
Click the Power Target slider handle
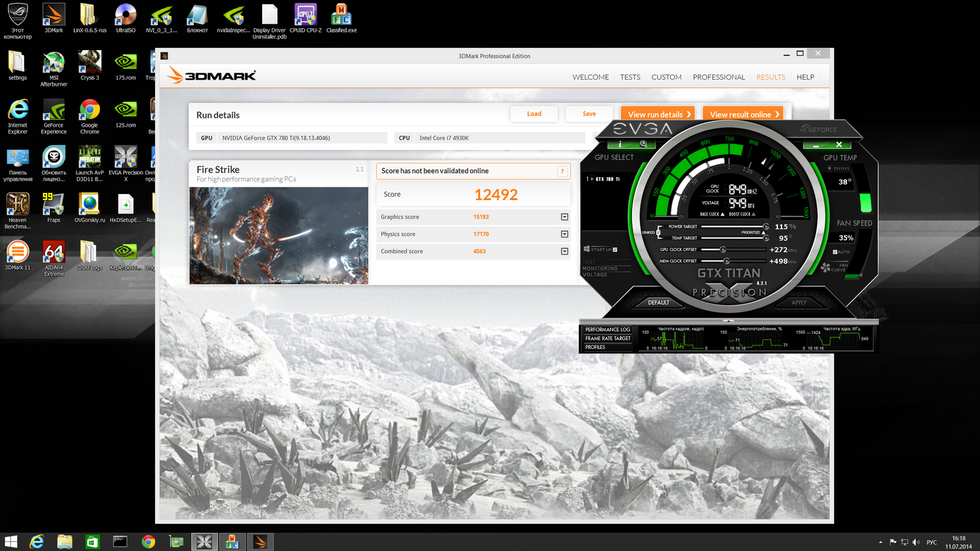click(x=766, y=227)
